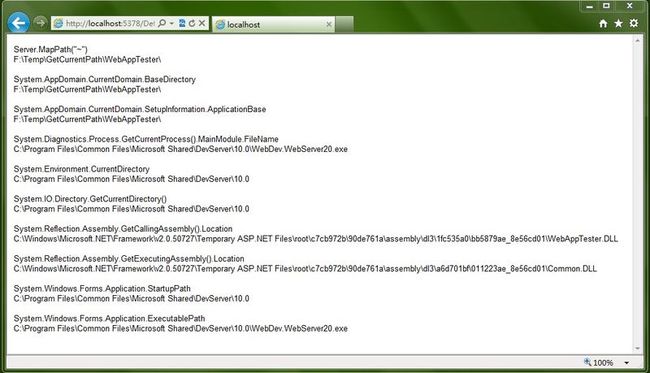Image resolution: width=650 pixels, height=373 pixels.
Task: Click System.Windows.Forms.Application.ExecutablePath text
Action: tap(109, 318)
